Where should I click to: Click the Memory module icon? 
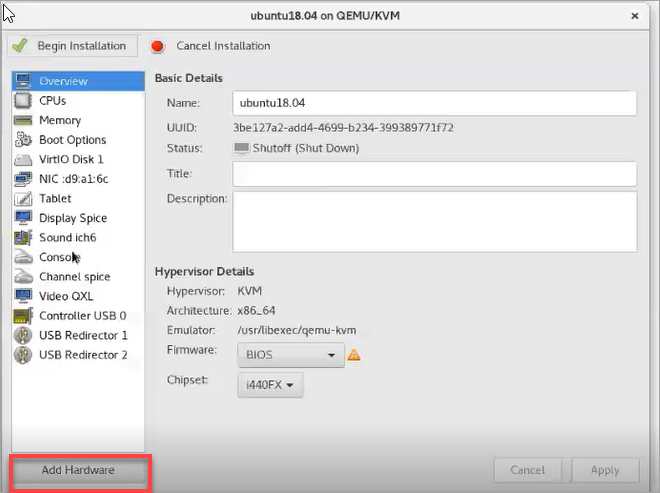pos(23,120)
